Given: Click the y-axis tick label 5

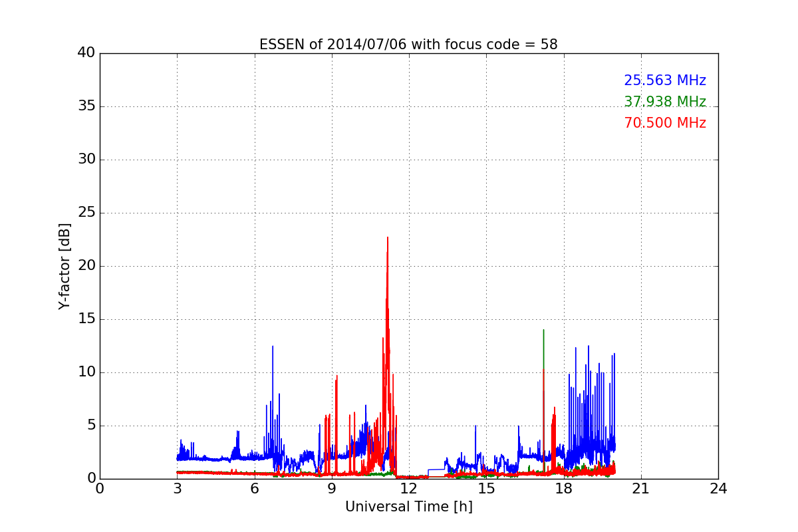Looking at the screenshot, I should click(90, 426).
